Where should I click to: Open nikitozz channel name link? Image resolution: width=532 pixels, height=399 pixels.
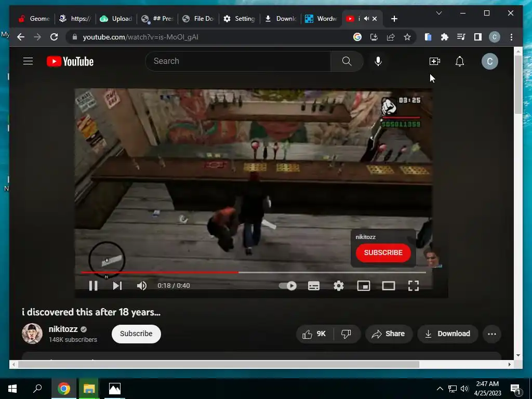pyautogui.click(x=63, y=329)
